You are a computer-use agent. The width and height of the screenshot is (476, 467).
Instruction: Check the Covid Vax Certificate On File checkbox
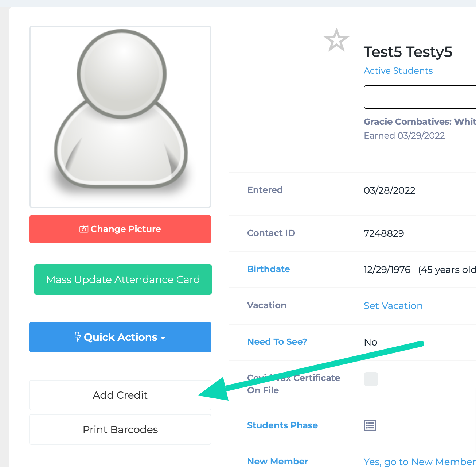click(371, 379)
